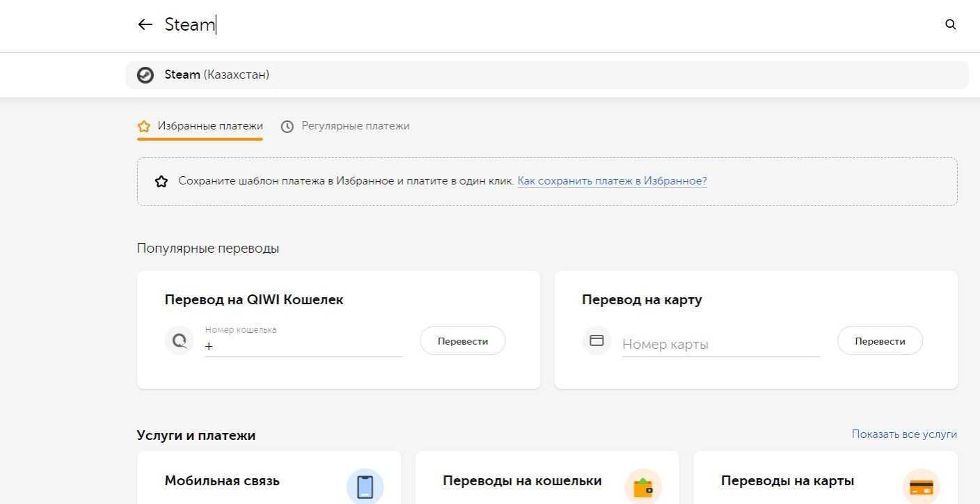Click the magnifying glass search icon
980x504 pixels.
tap(950, 24)
